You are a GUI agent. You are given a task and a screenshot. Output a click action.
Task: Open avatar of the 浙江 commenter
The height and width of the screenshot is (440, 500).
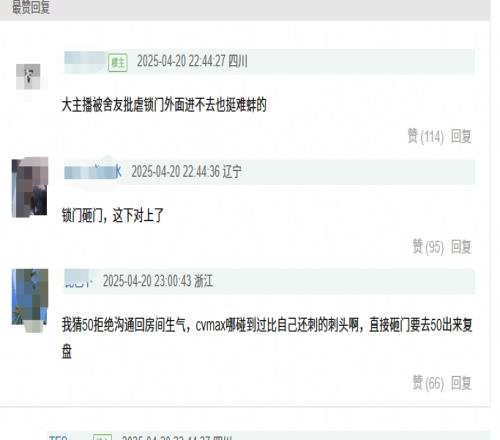30,300
